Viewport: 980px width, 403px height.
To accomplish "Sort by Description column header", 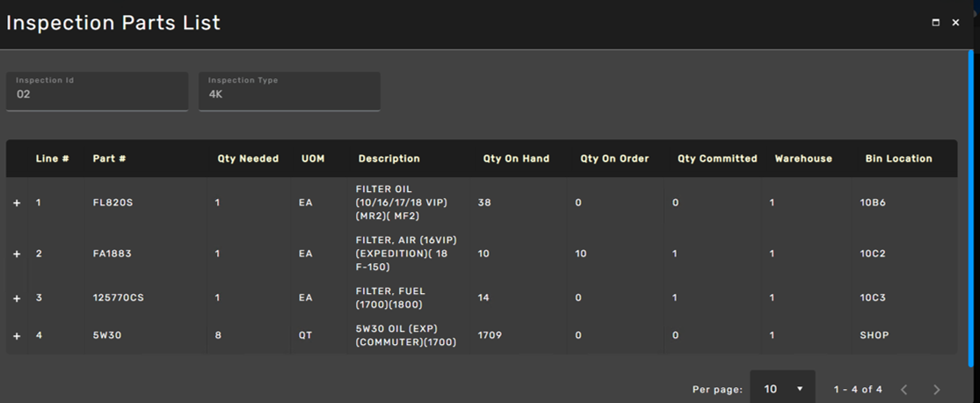I will click(388, 158).
